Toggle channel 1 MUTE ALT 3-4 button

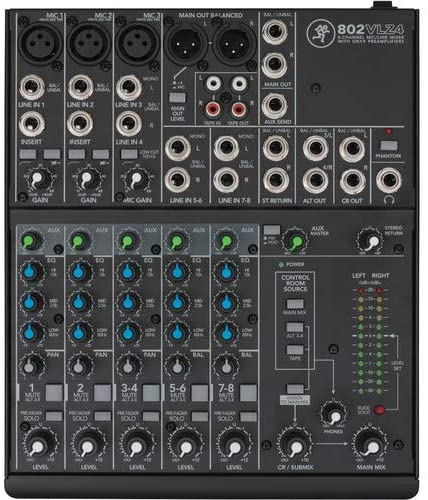coord(54,393)
